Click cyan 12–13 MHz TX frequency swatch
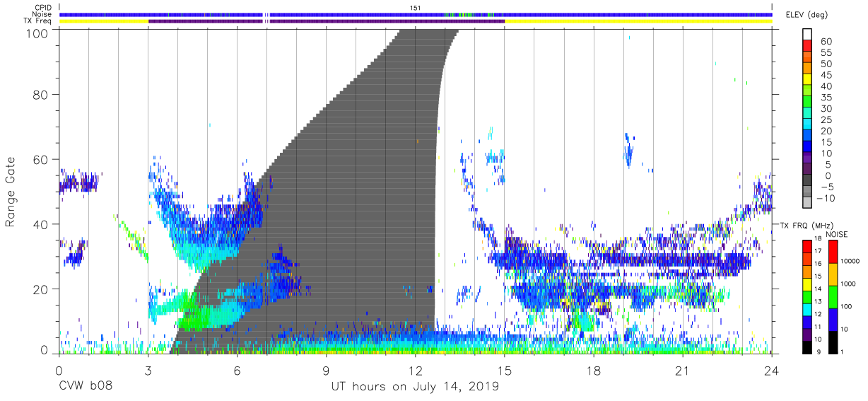 pos(807,309)
